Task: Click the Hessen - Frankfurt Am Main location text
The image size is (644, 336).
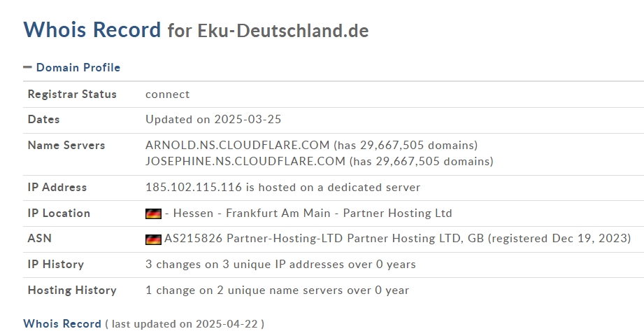Action: pos(252,213)
